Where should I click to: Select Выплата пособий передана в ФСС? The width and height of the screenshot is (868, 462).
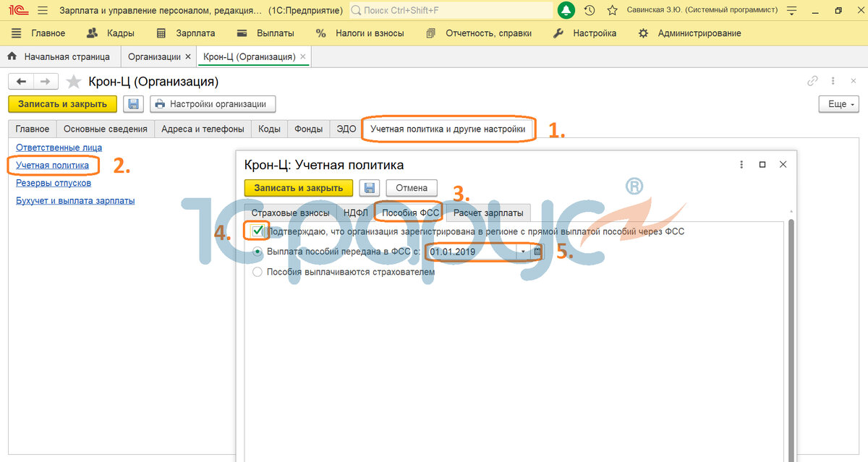(258, 252)
